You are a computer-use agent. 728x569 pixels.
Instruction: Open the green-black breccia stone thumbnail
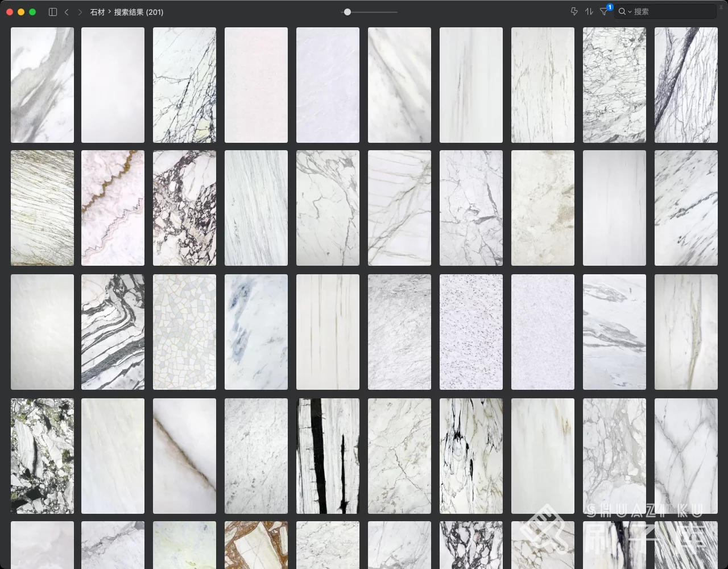[42, 456]
